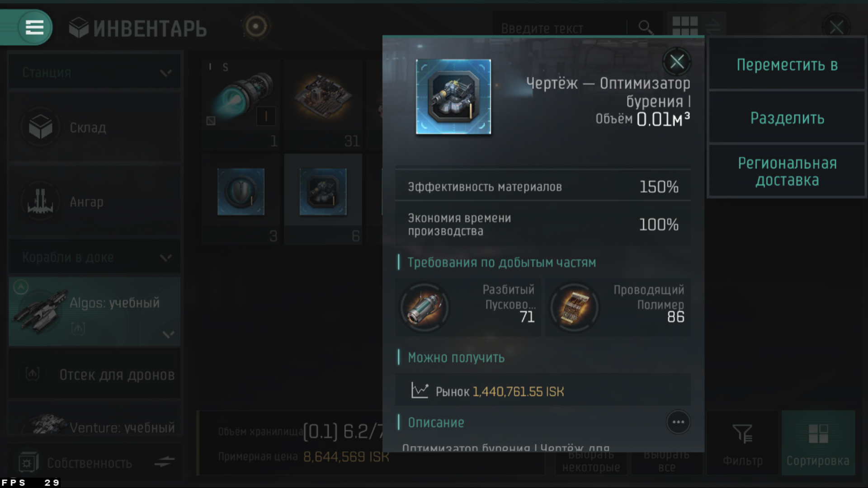Select the blueprint item with quantity 3

[x=241, y=199]
